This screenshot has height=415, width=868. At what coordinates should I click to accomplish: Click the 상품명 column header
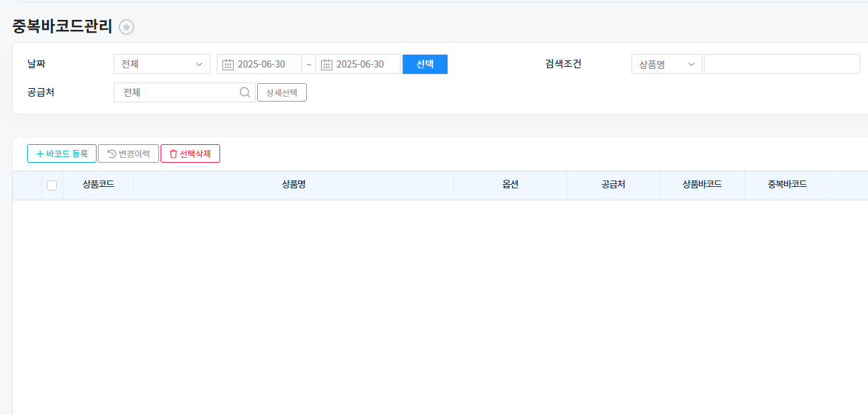pos(293,185)
